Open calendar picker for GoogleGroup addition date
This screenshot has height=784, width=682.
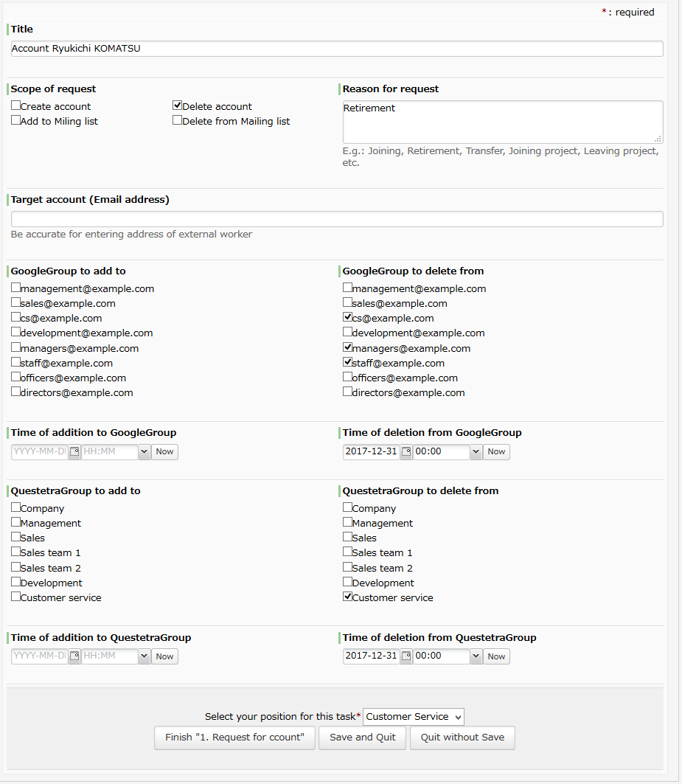coord(74,452)
